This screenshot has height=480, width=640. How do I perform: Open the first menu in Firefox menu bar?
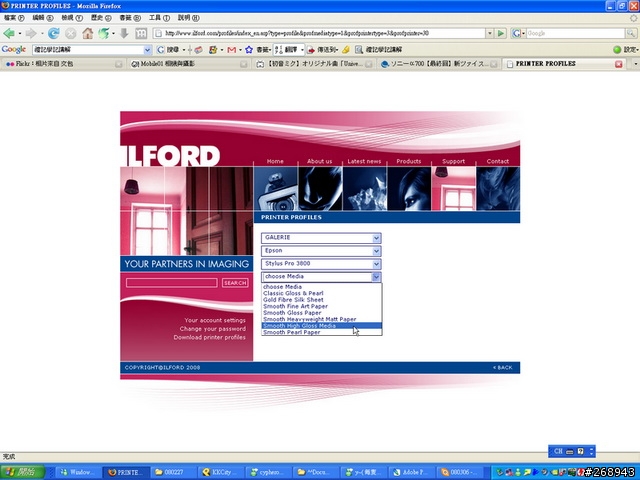(x=14, y=18)
